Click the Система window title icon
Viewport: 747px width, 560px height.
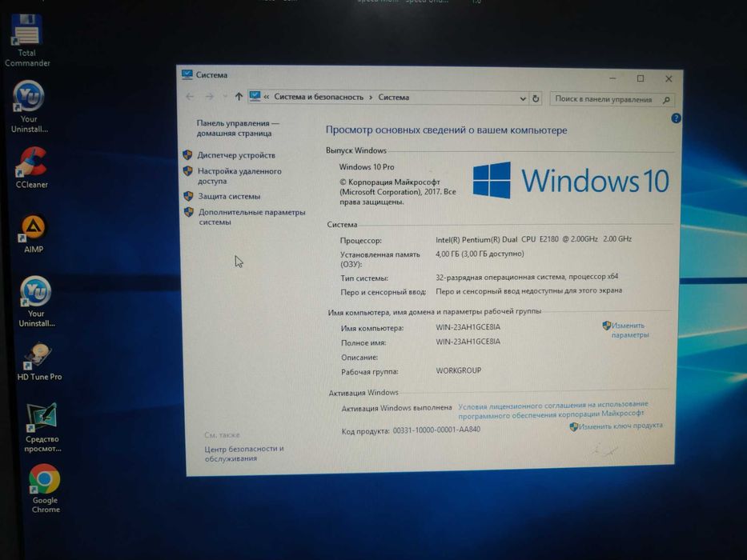click(187, 74)
